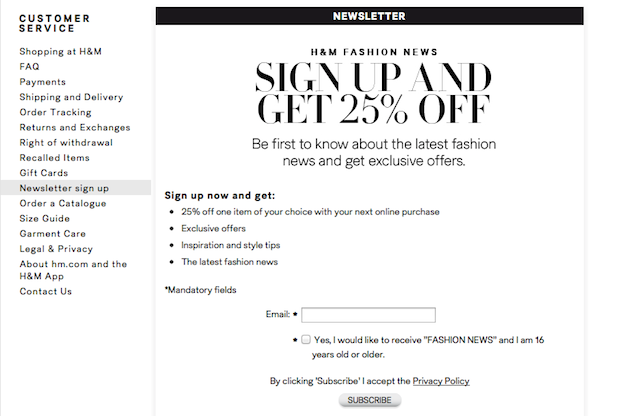Open Legal & Privacy section
This screenshot has height=416, width=640.
(x=56, y=249)
